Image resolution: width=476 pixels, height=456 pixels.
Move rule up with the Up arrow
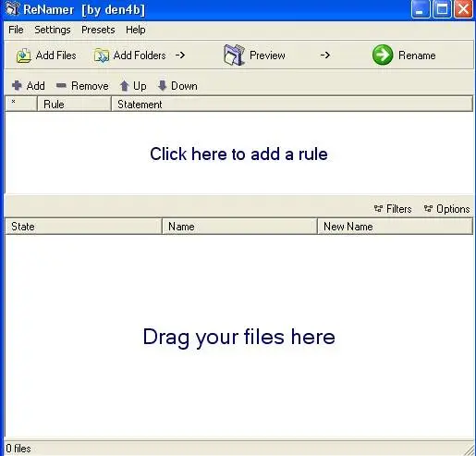pos(125,86)
